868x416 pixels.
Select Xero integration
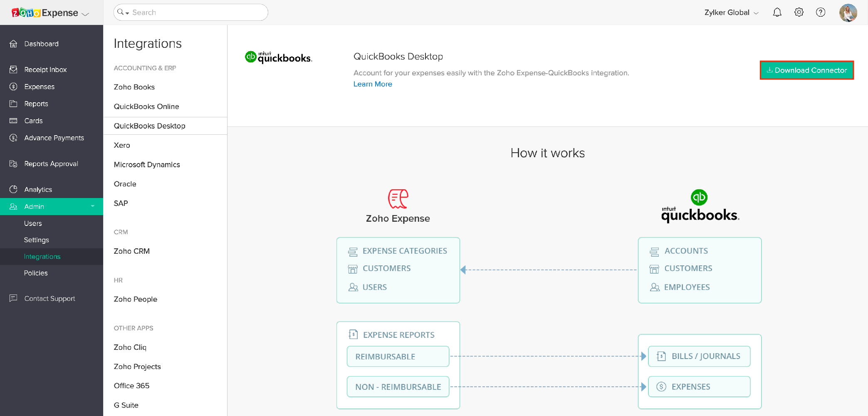[122, 145]
